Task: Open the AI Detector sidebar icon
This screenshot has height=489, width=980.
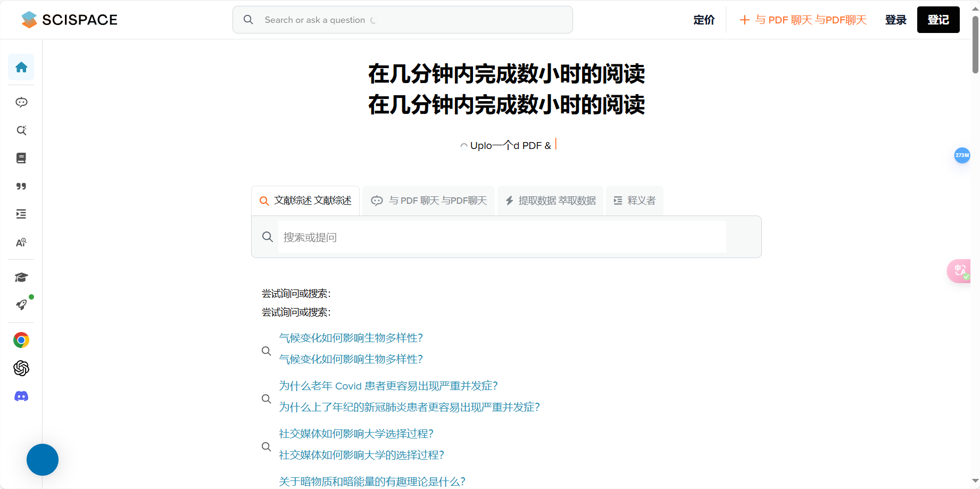Action: click(x=21, y=242)
